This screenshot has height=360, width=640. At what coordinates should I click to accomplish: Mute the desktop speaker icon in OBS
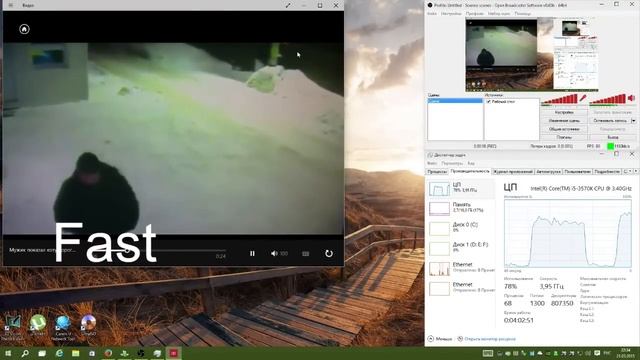pyautogui.click(x=631, y=98)
